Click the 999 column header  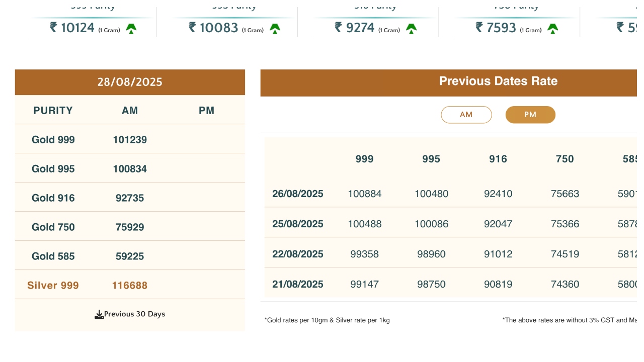[x=364, y=159]
